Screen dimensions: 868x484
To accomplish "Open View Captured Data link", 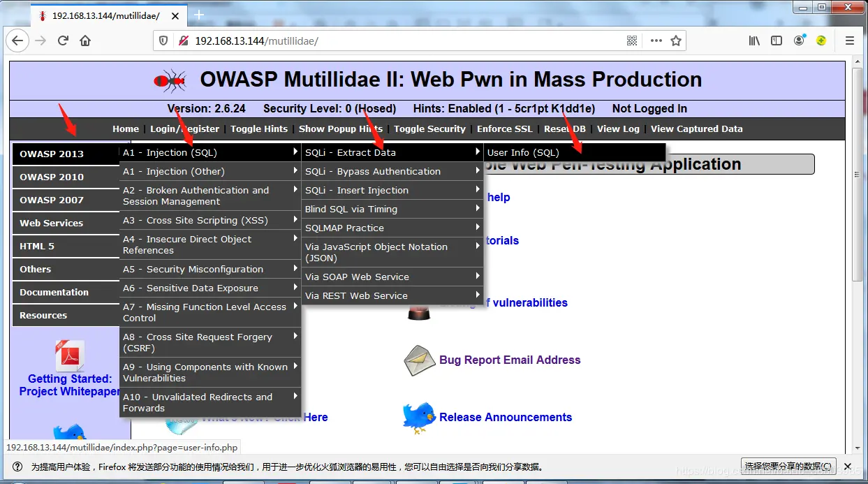I will coord(697,129).
